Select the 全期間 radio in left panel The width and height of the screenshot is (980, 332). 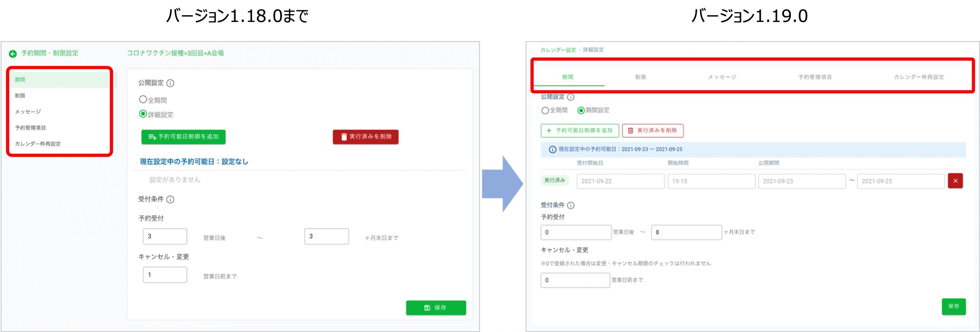(x=143, y=100)
